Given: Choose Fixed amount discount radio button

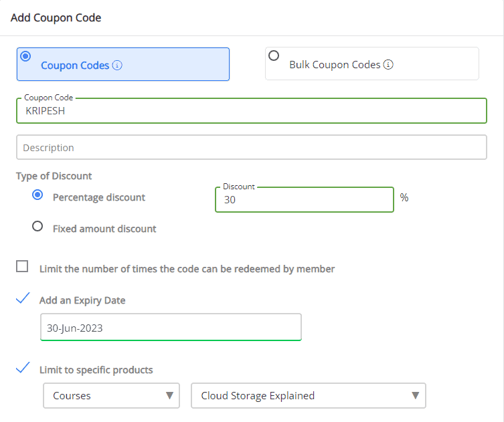Looking at the screenshot, I should point(38,227).
